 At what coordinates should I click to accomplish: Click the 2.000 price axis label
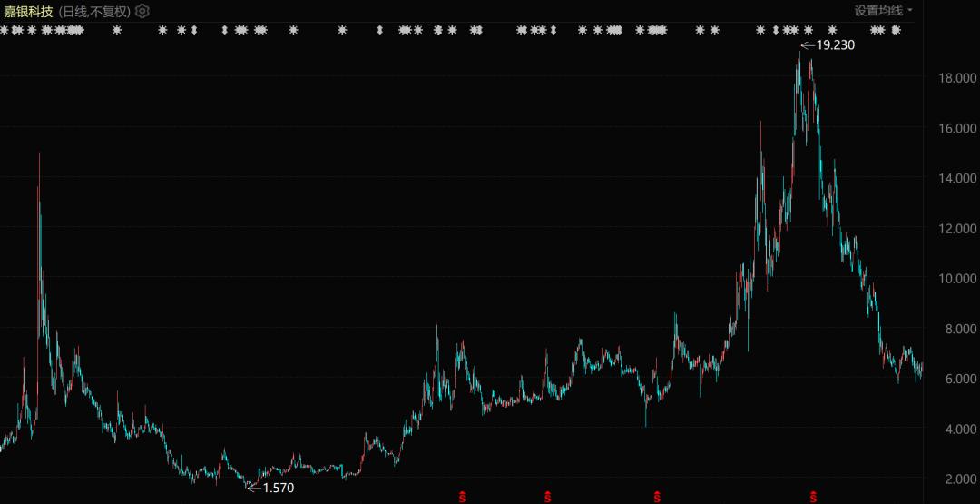959,479
